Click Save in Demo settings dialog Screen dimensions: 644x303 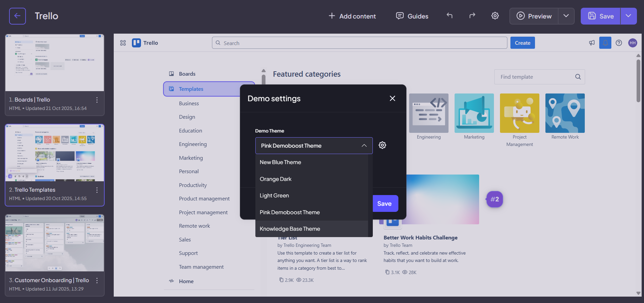tap(385, 203)
